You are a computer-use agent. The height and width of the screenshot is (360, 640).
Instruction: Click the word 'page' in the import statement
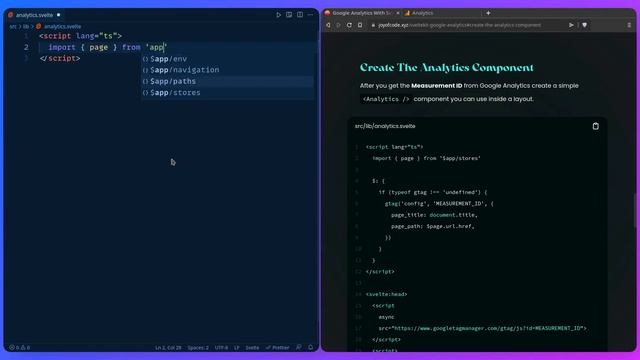point(98,47)
